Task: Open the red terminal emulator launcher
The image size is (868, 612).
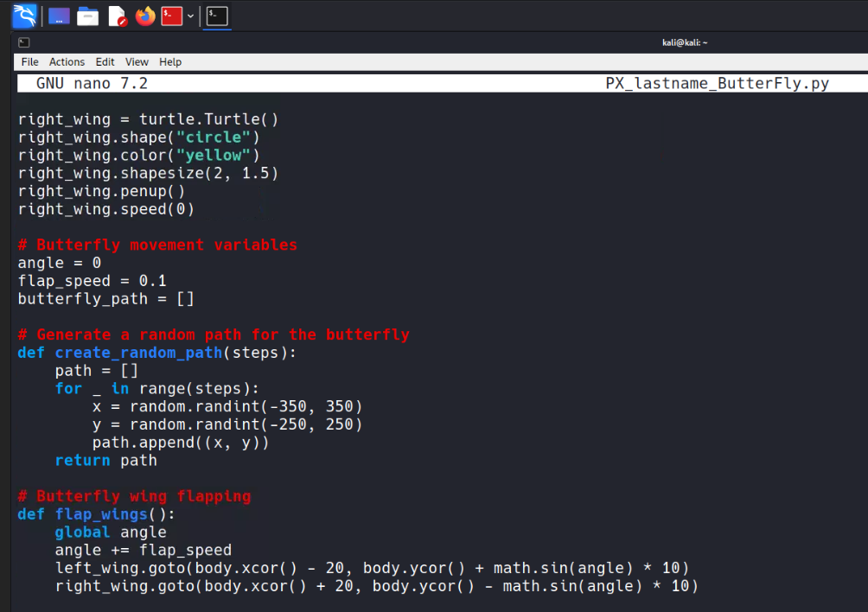Action: coord(172,16)
